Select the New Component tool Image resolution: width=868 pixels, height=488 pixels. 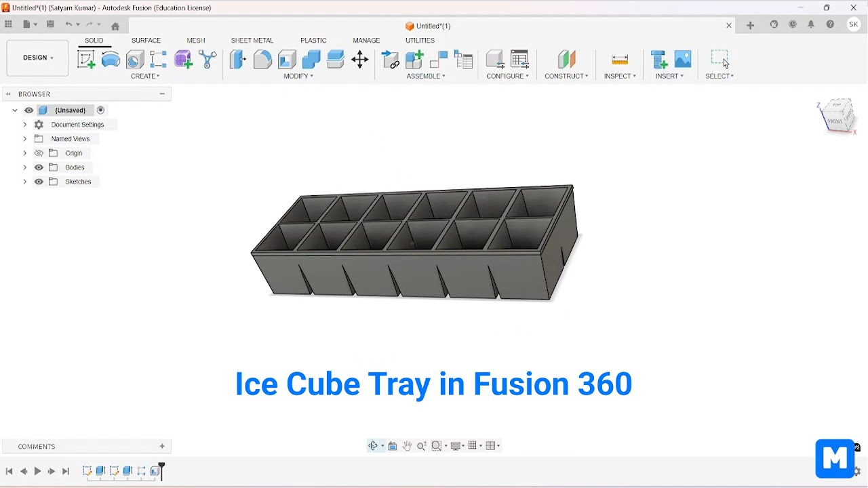pos(414,60)
